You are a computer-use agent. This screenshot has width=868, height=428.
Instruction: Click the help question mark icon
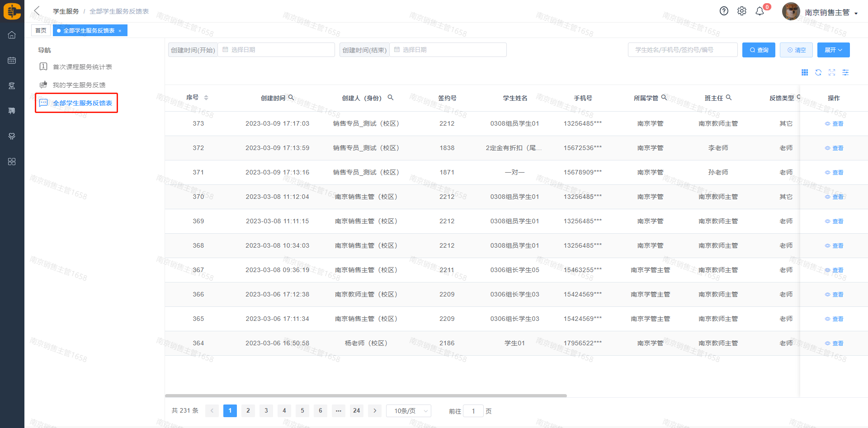tap(724, 11)
